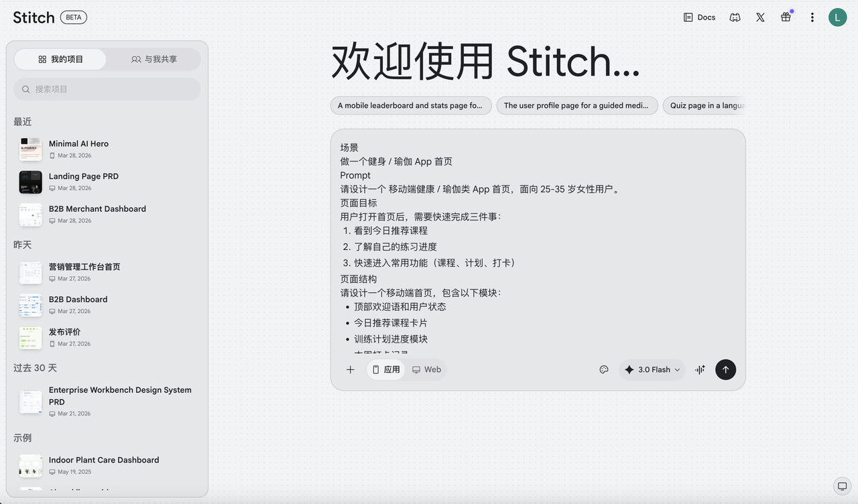The height and width of the screenshot is (504, 858).
Task: Open the palette theme icon
Action: click(x=604, y=369)
